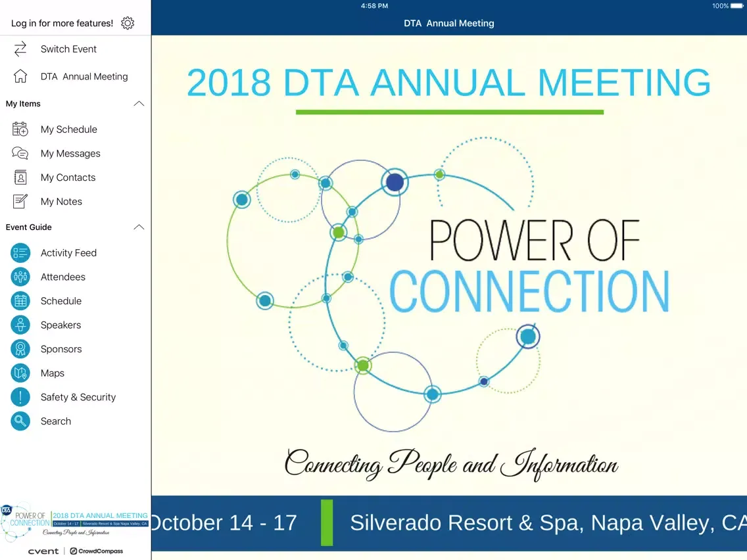Image resolution: width=747 pixels, height=560 pixels.
Task: Select Switch Event menu item
Action: click(x=75, y=49)
